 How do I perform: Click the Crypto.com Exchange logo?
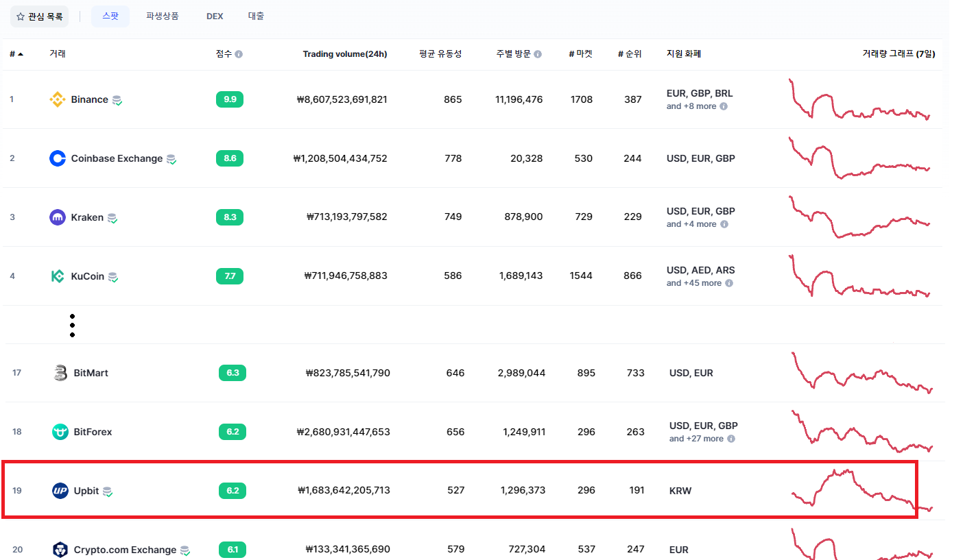click(60, 550)
